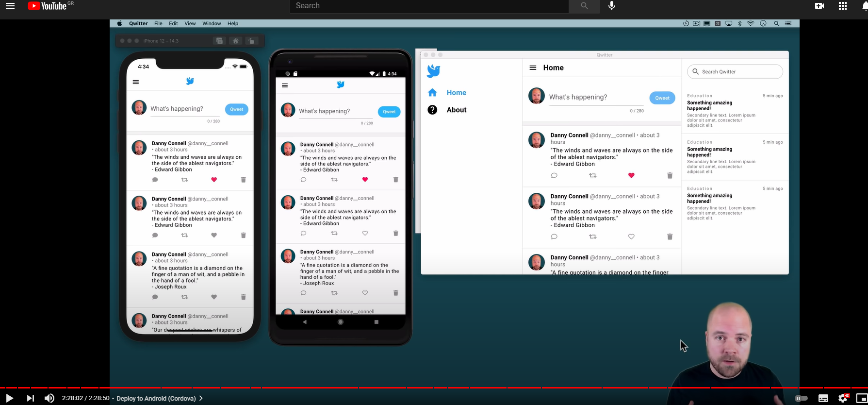
Task: Rotate the iPhone simulator device
Action: 251,41
